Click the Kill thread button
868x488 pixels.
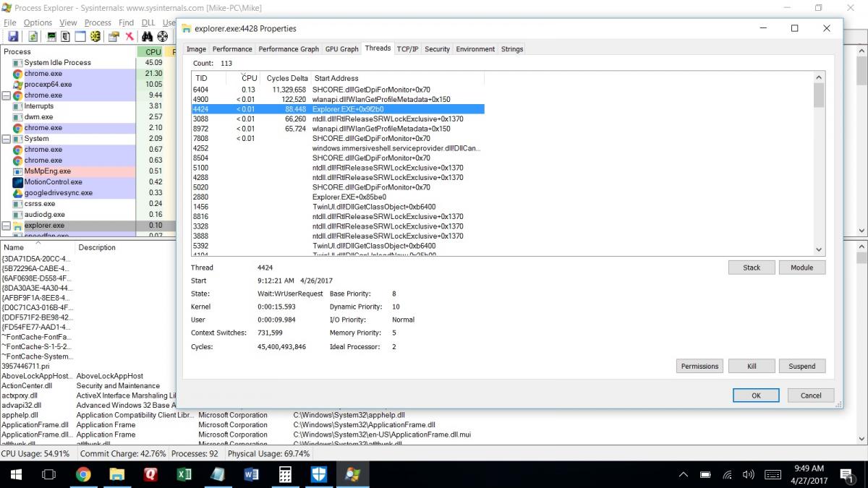point(752,366)
